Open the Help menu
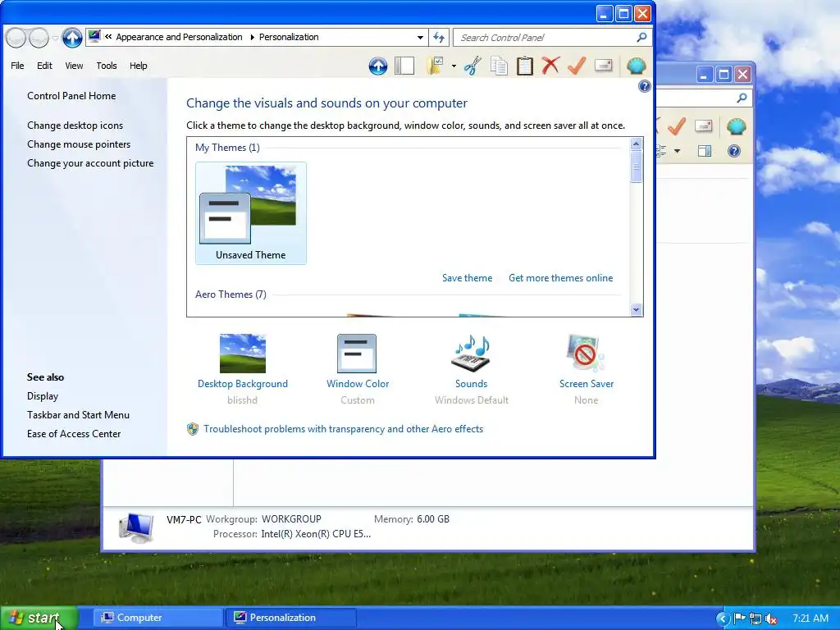The image size is (840, 630). (x=138, y=66)
